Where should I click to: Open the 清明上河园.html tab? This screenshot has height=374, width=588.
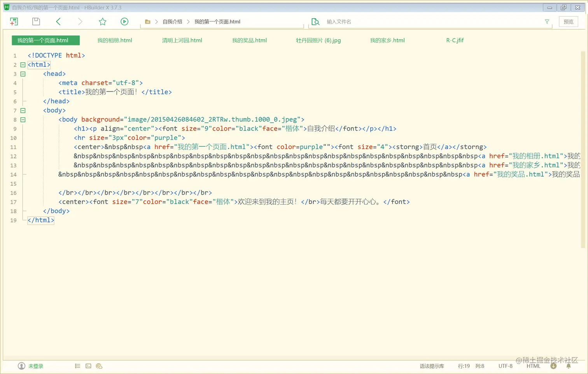click(x=182, y=40)
